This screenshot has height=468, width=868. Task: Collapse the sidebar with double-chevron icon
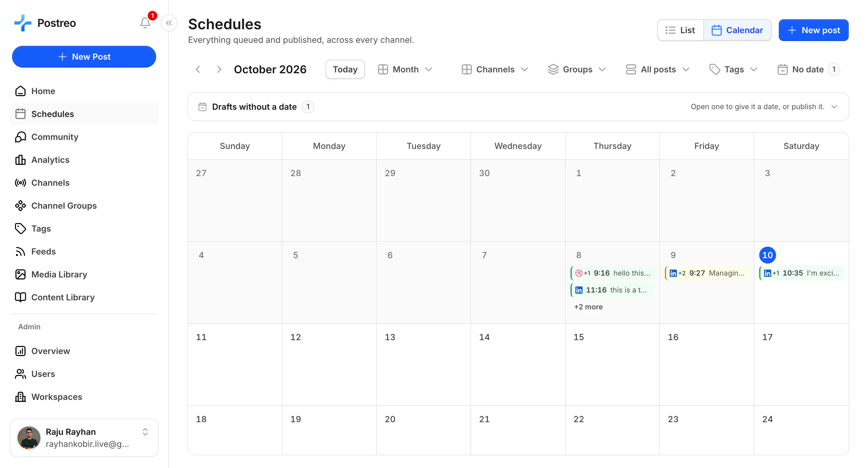coord(169,23)
